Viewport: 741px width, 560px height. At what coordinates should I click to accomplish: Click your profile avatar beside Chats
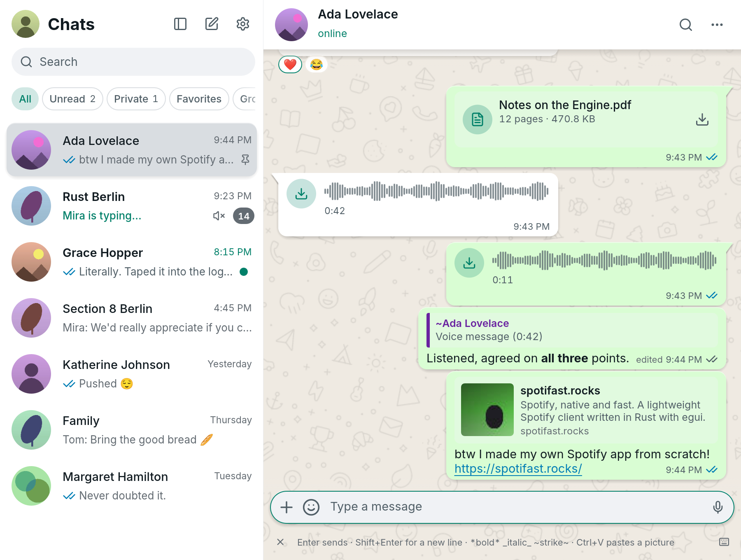(x=26, y=24)
